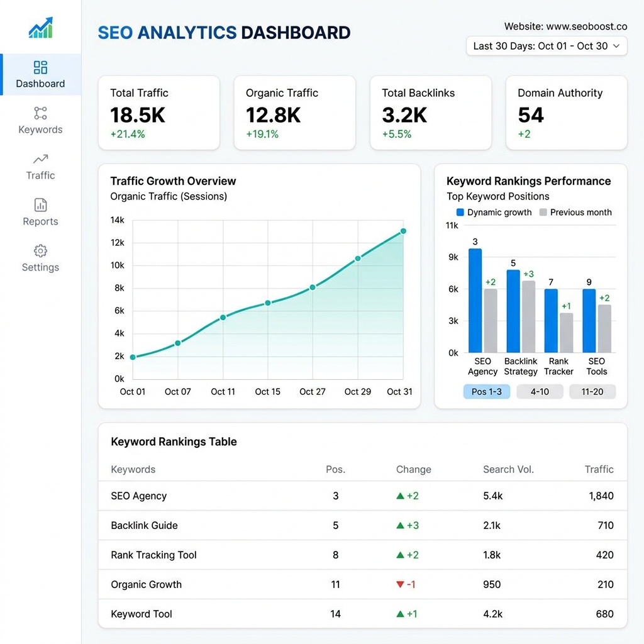This screenshot has width=644, height=644.
Task: Click the 1,840 traffic value
Action: (601, 496)
